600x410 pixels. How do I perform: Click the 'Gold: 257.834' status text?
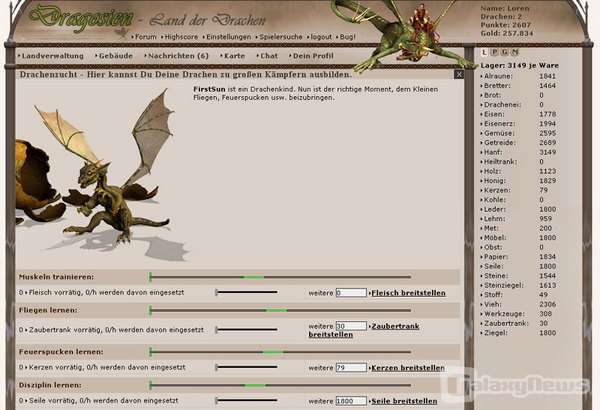click(507, 33)
